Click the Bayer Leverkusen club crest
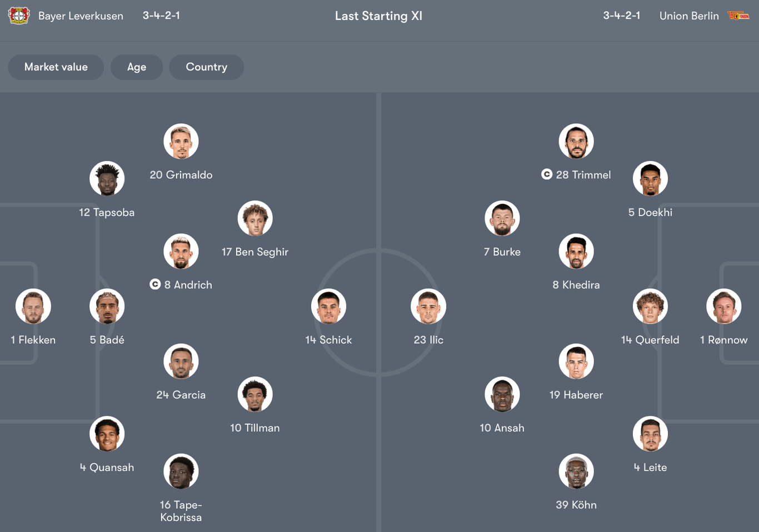This screenshot has width=759, height=532. tap(18, 16)
